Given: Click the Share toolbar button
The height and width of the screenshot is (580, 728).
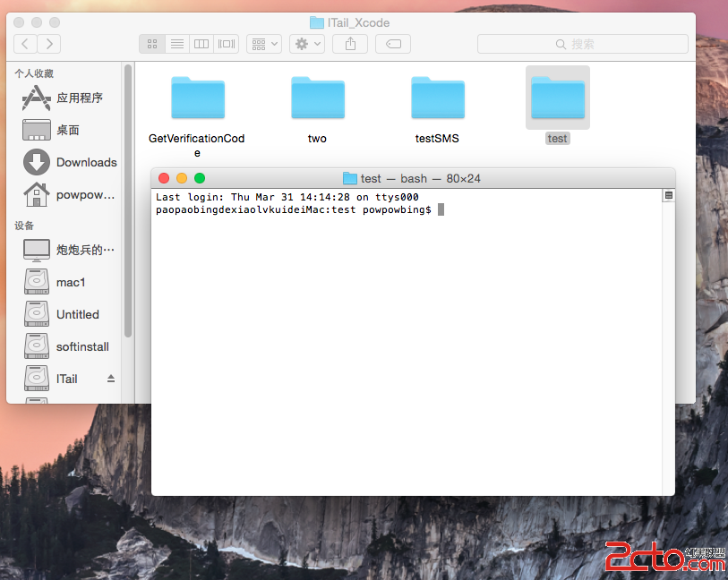Looking at the screenshot, I should click(350, 43).
